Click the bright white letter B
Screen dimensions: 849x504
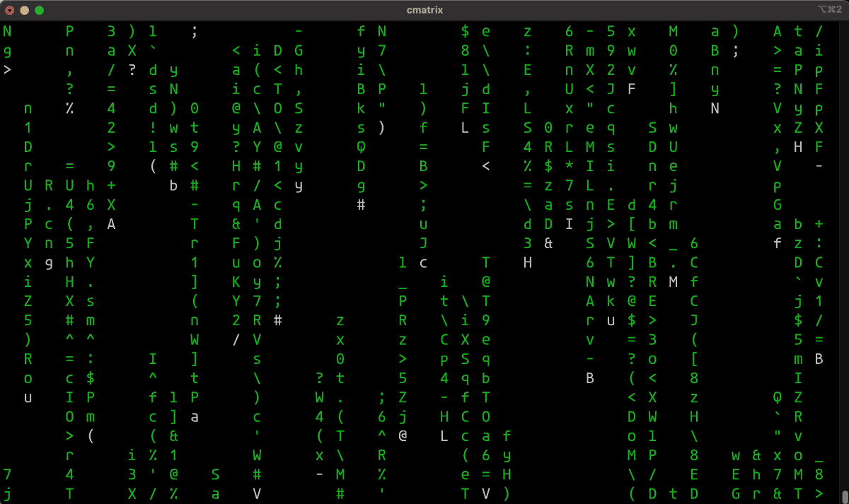click(x=589, y=378)
